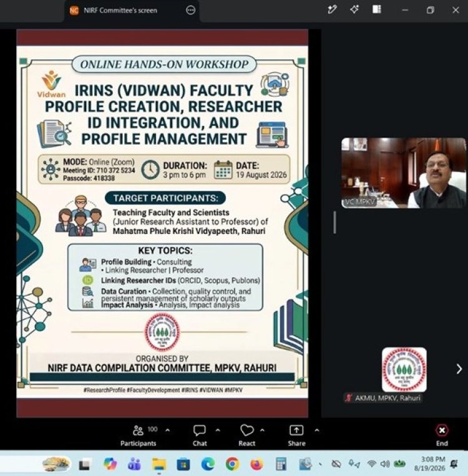Click the crossed-out camera tray icon

coord(336,464)
